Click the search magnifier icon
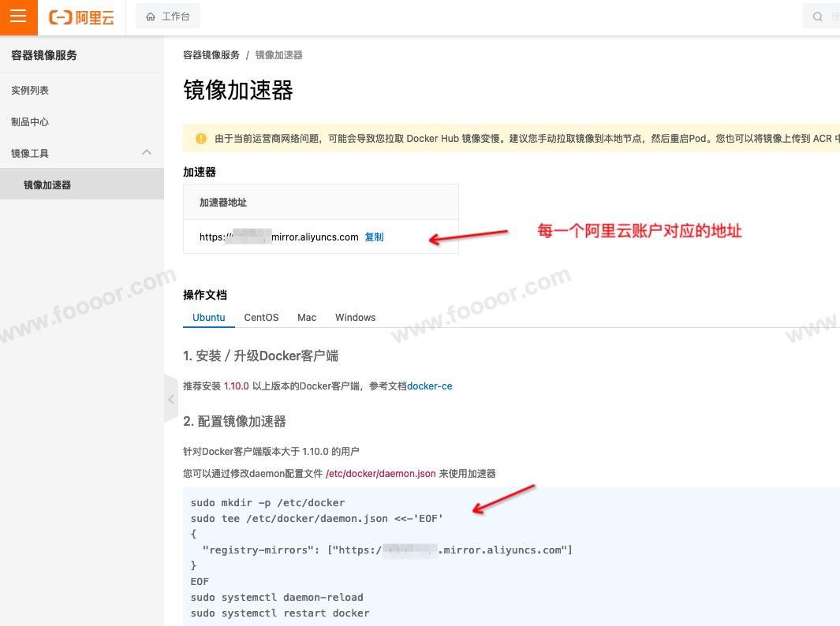 (818, 17)
